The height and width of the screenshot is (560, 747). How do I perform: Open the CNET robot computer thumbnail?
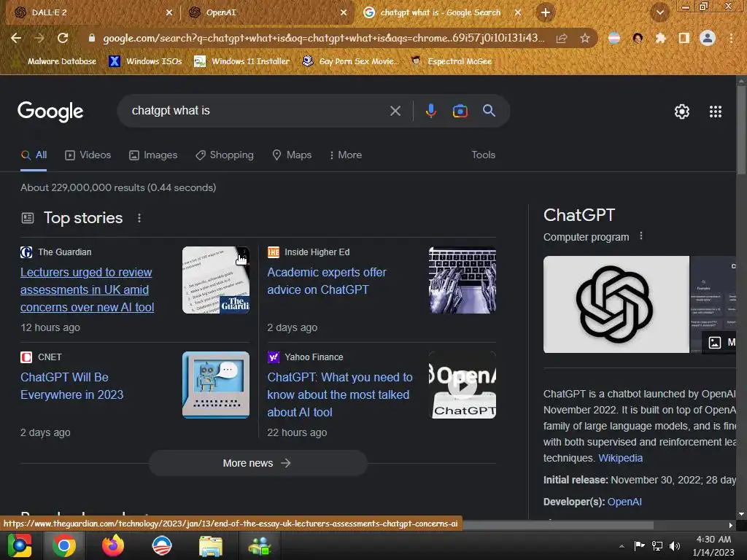[x=216, y=385]
